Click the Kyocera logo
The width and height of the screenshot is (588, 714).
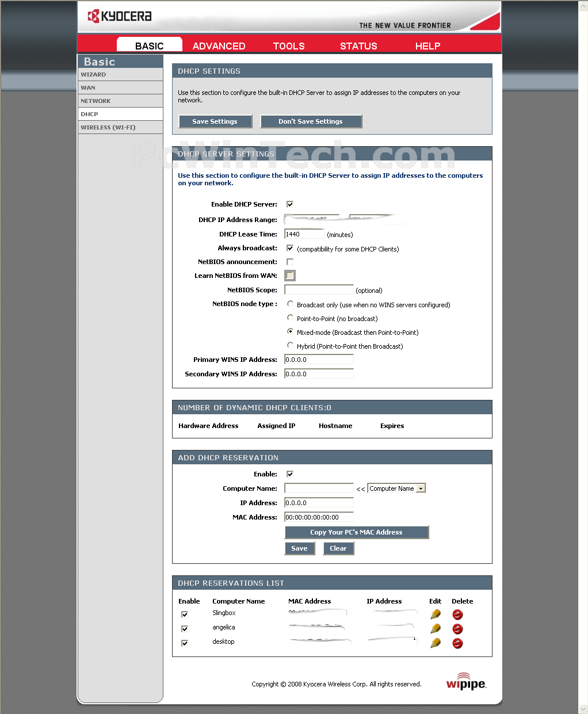(120, 16)
